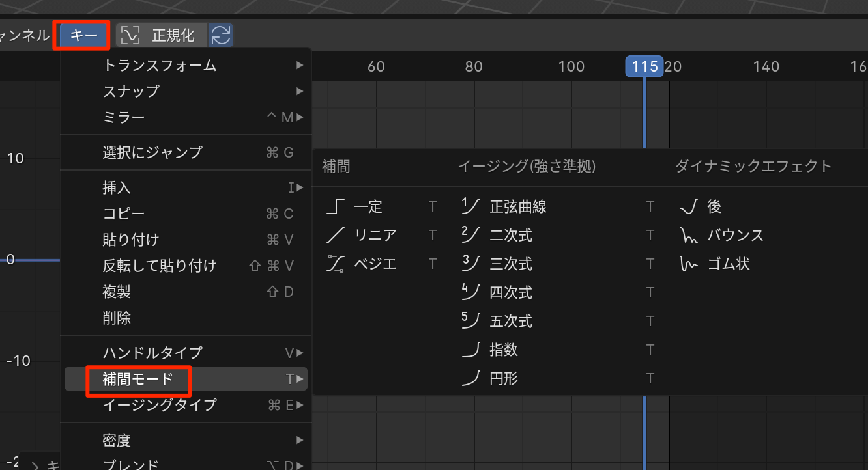Pick the ベジエ bezier interpolation icon

click(336, 264)
